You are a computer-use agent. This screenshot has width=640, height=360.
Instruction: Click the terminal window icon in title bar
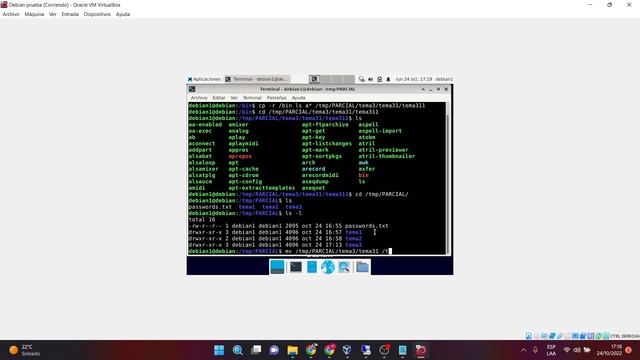pyautogui.click(x=192, y=89)
